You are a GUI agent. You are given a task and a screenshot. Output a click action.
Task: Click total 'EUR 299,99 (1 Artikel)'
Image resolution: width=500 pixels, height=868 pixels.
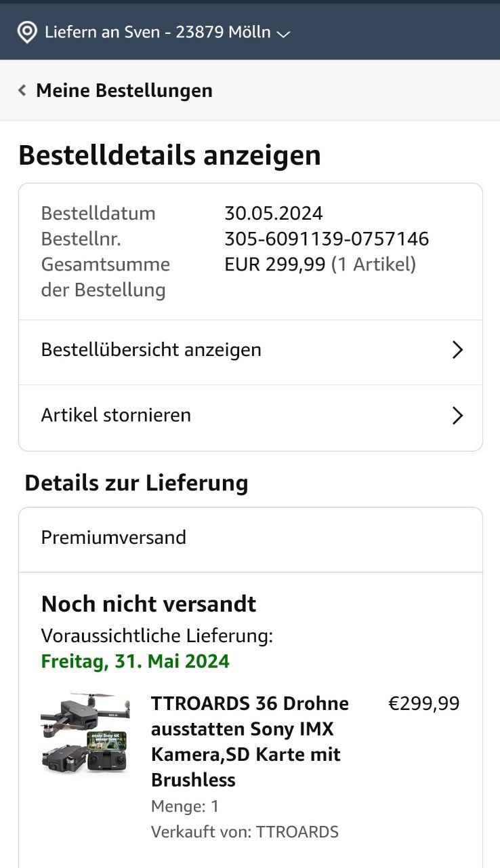pos(320,264)
